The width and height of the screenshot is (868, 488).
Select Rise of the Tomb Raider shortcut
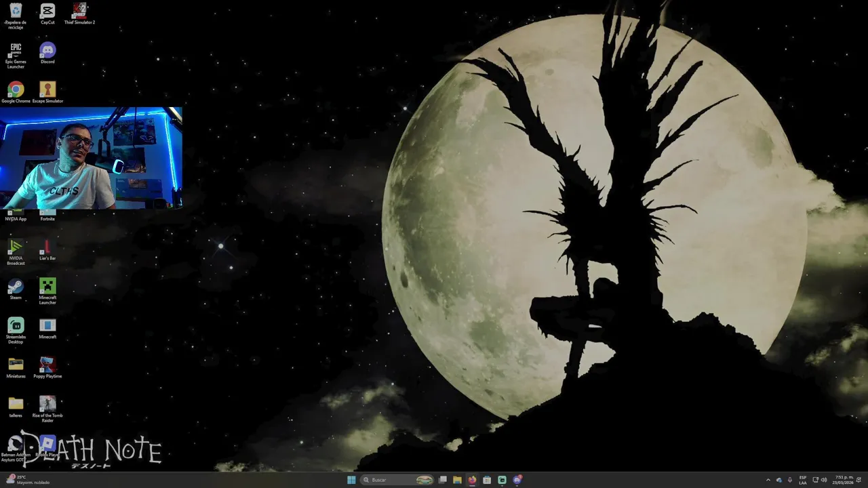[x=47, y=409]
